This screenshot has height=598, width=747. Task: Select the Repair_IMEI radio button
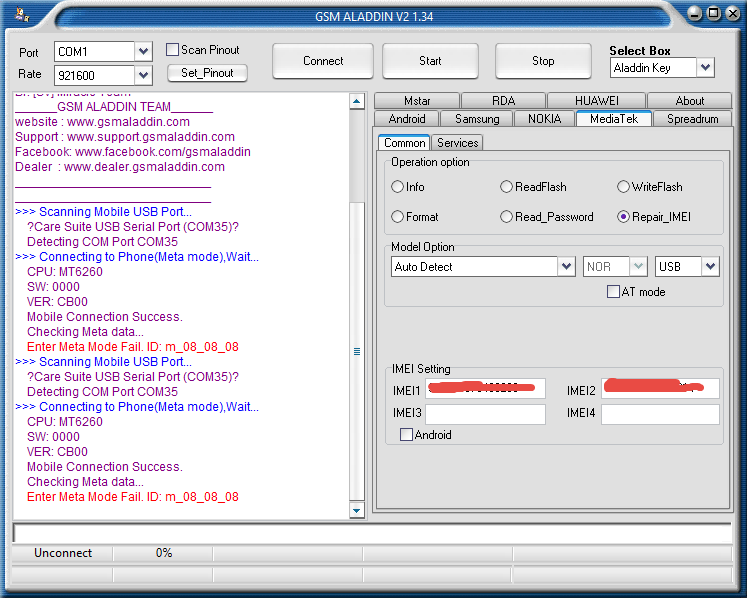click(x=623, y=217)
